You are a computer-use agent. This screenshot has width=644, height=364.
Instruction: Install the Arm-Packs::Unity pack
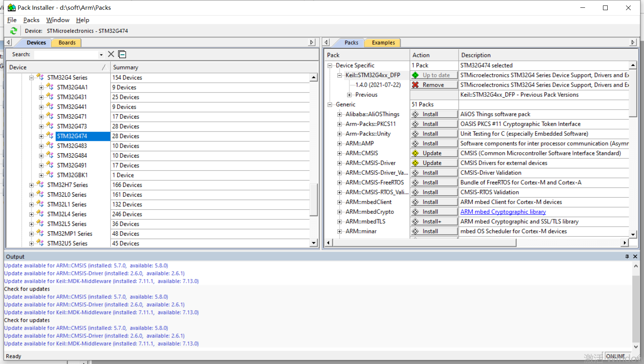[434, 133]
